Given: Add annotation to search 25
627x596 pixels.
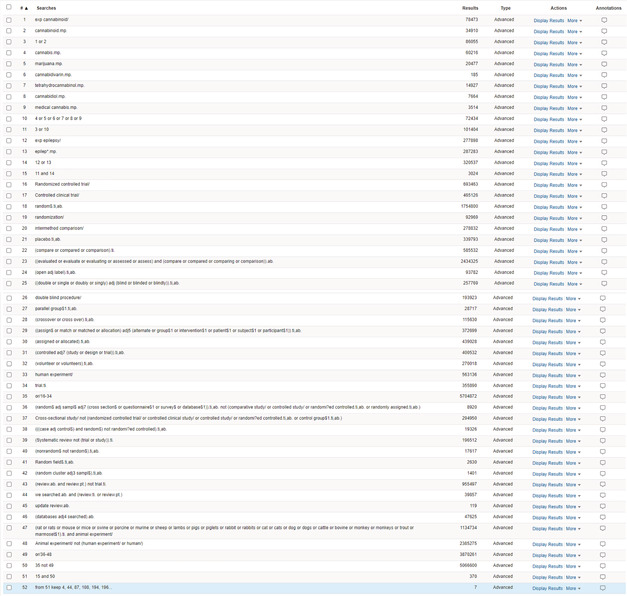Looking at the screenshot, I should pos(604,284).
